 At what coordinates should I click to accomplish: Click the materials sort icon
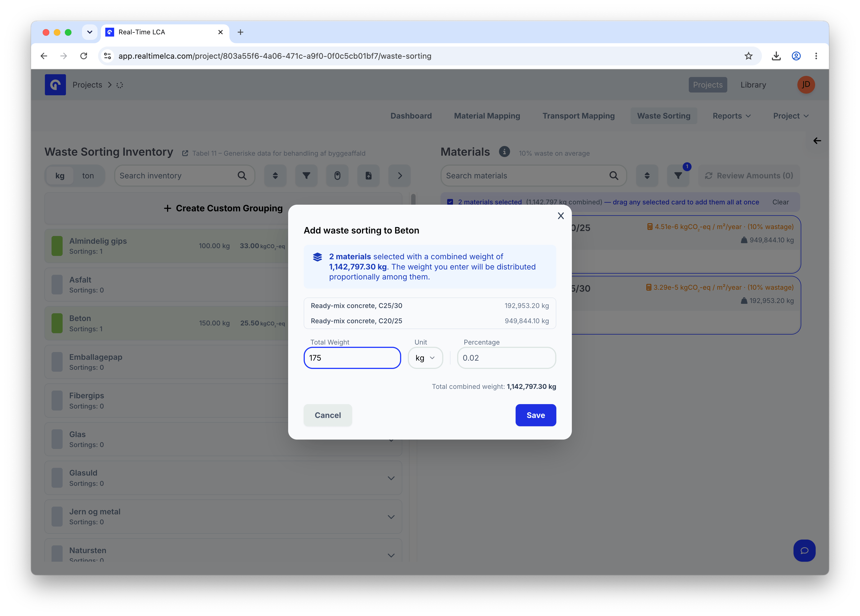[647, 176]
